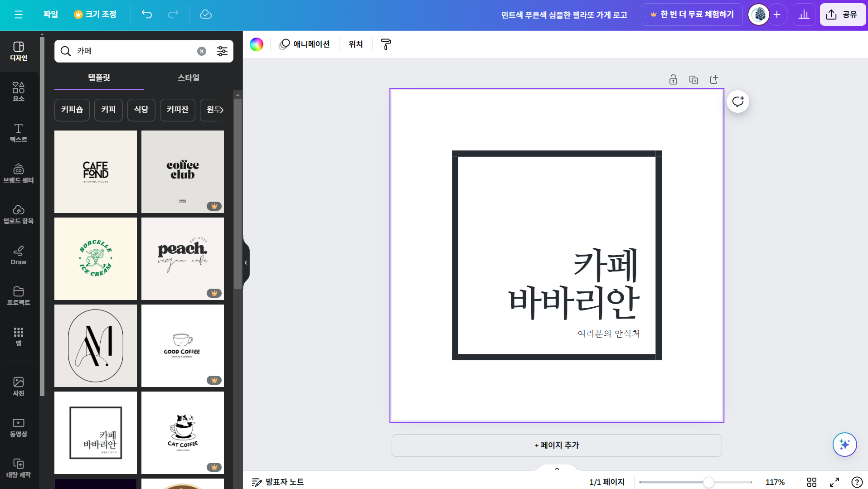Image resolution: width=868 pixels, height=489 pixels.
Task: Click 한 번 더 무료 체험하기
Action: 692,15
